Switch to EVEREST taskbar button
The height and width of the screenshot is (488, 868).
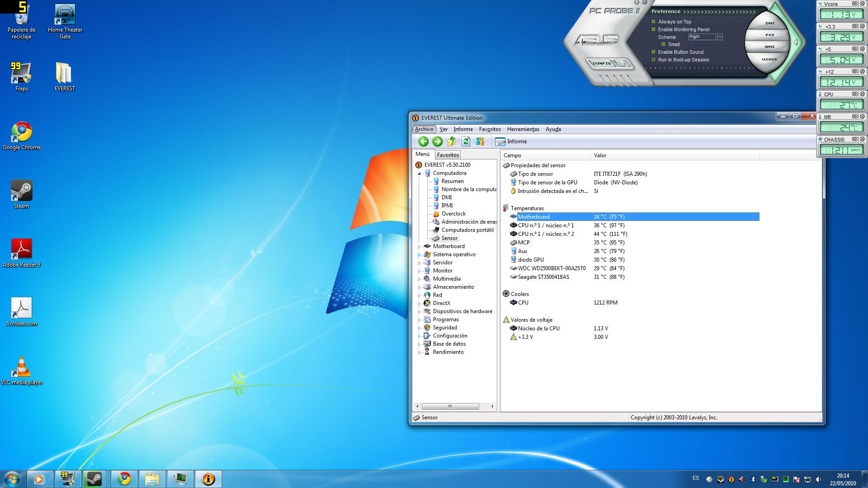pos(208,479)
